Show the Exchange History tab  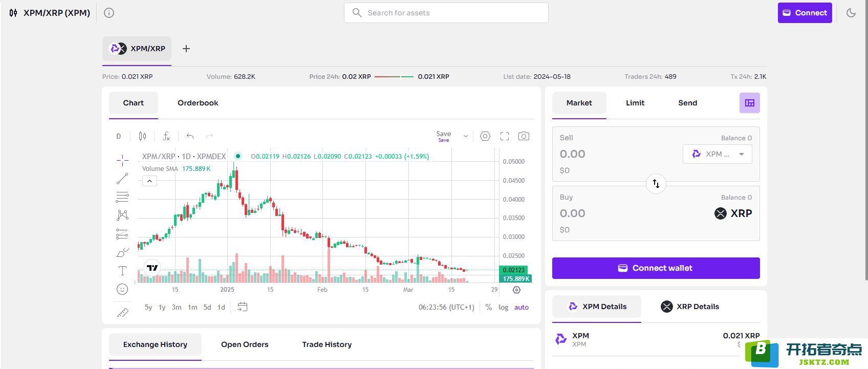point(155,344)
